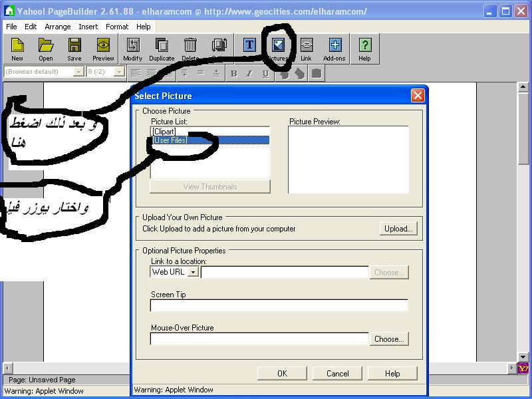
Task: Toggle underline formatting
Action: (x=265, y=73)
